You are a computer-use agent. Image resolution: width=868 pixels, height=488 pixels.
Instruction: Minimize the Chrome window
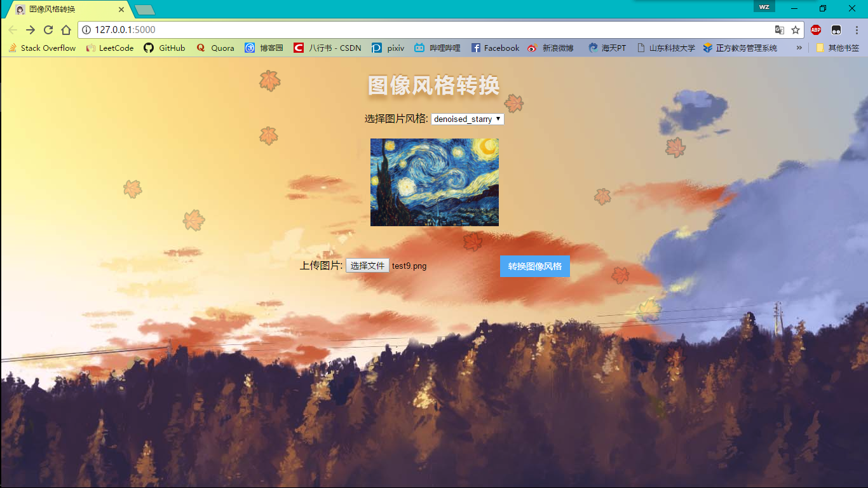(794, 8)
